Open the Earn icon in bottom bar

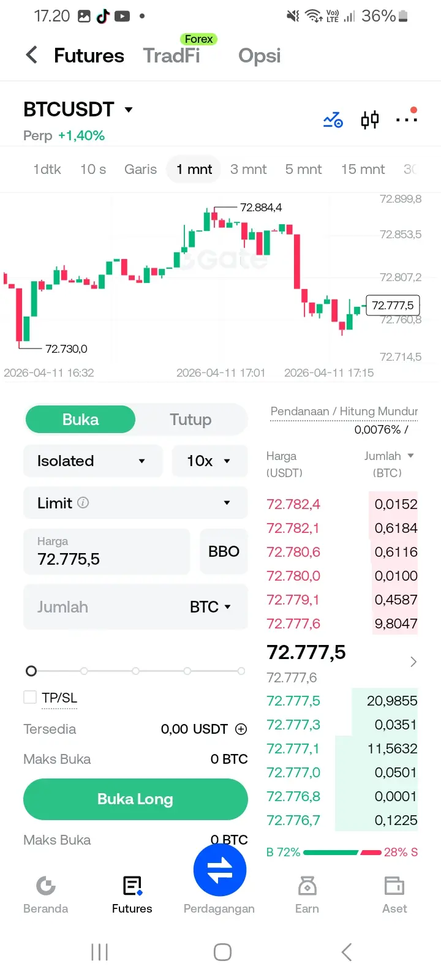click(307, 886)
